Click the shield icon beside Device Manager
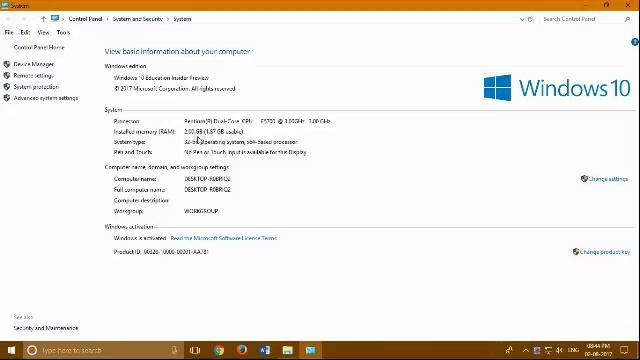This screenshot has width=640, height=360. click(7, 64)
